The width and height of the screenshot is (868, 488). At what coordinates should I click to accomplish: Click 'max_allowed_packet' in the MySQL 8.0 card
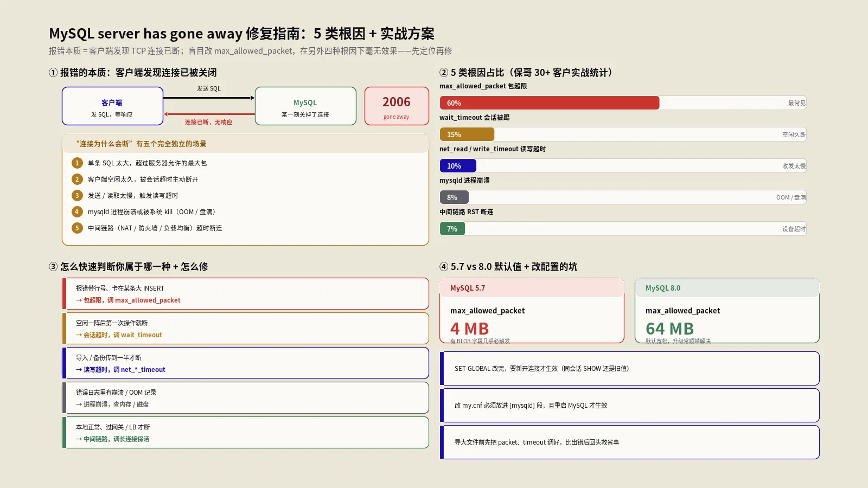[682, 311]
